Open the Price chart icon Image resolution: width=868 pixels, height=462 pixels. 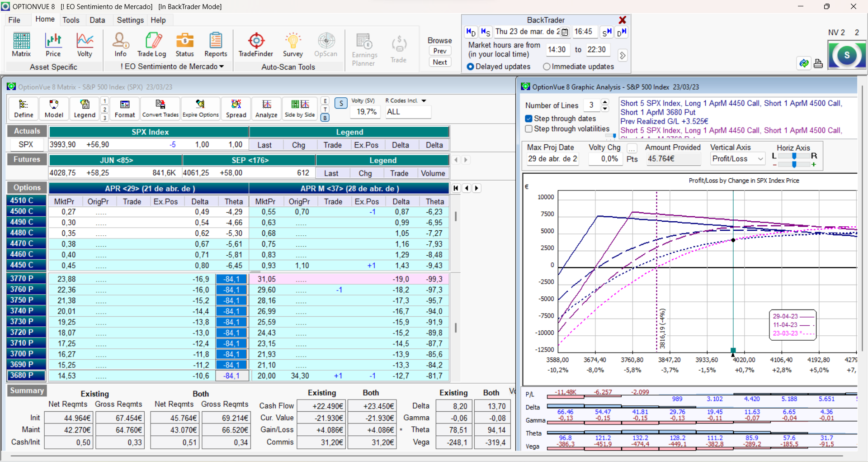pos(53,45)
